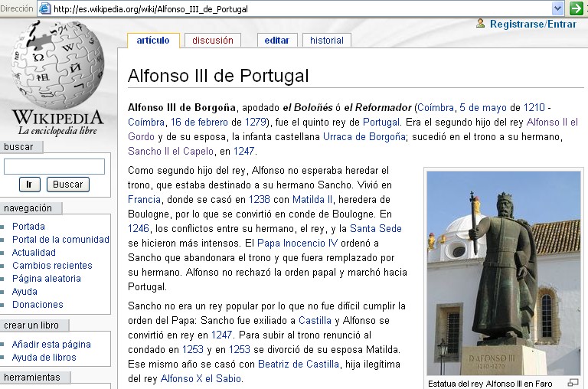The height and width of the screenshot is (389, 588).
Task: Open the Matilda II link
Action: (x=312, y=200)
